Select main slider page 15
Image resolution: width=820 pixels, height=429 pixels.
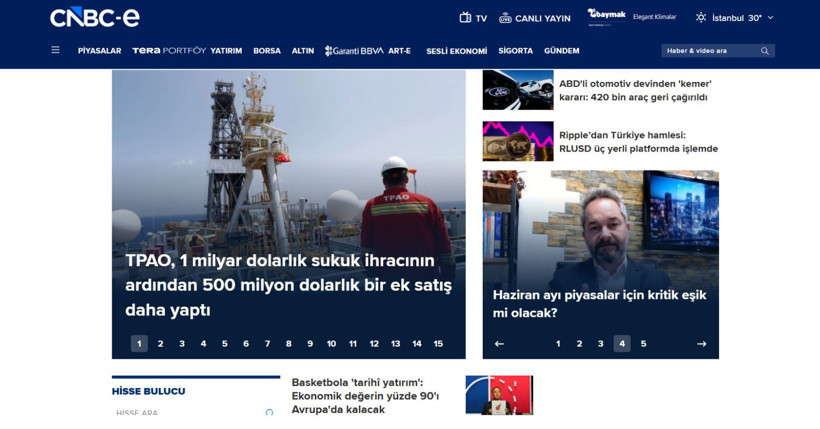click(x=438, y=344)
